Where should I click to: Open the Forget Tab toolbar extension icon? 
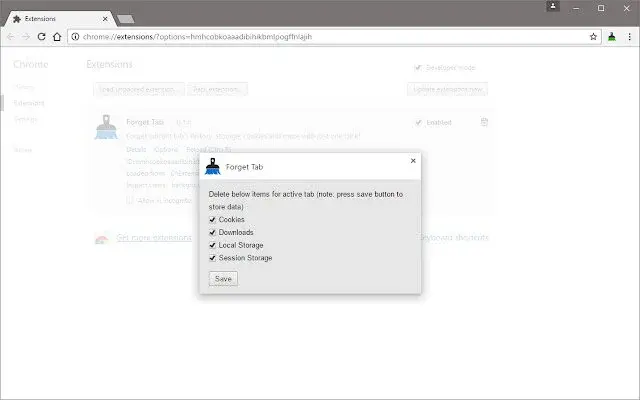point(611,37)
